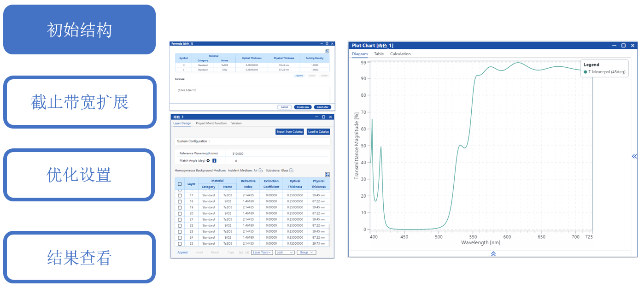Click the Match Angle info icon

(214, 161)
